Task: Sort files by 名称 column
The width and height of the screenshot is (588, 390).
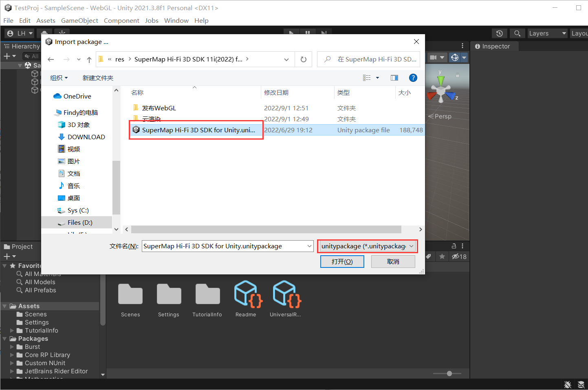Action: tap(137, 92)
